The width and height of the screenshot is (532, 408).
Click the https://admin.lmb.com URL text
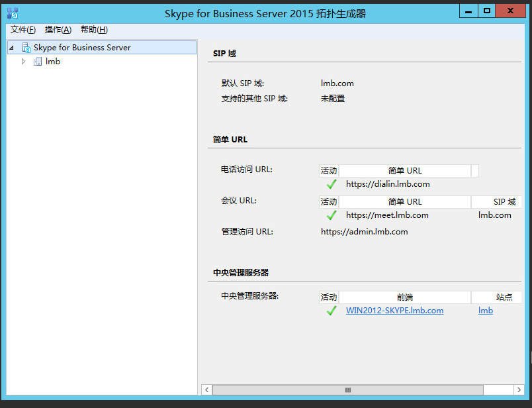point(365,232)
